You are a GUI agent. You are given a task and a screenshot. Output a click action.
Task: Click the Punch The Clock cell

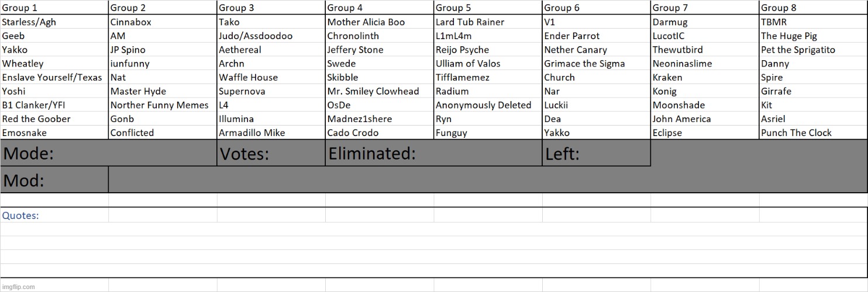pos(812,133)
